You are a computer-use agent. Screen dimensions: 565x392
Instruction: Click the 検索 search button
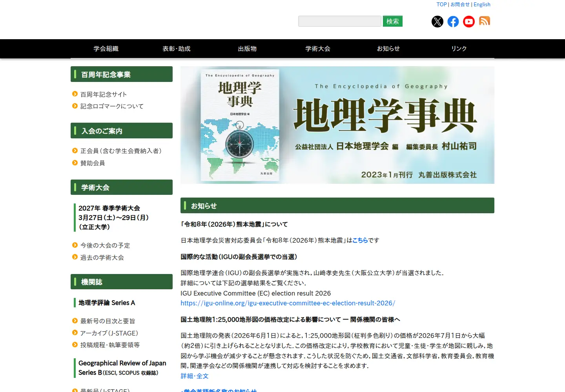tap(393, 21)
